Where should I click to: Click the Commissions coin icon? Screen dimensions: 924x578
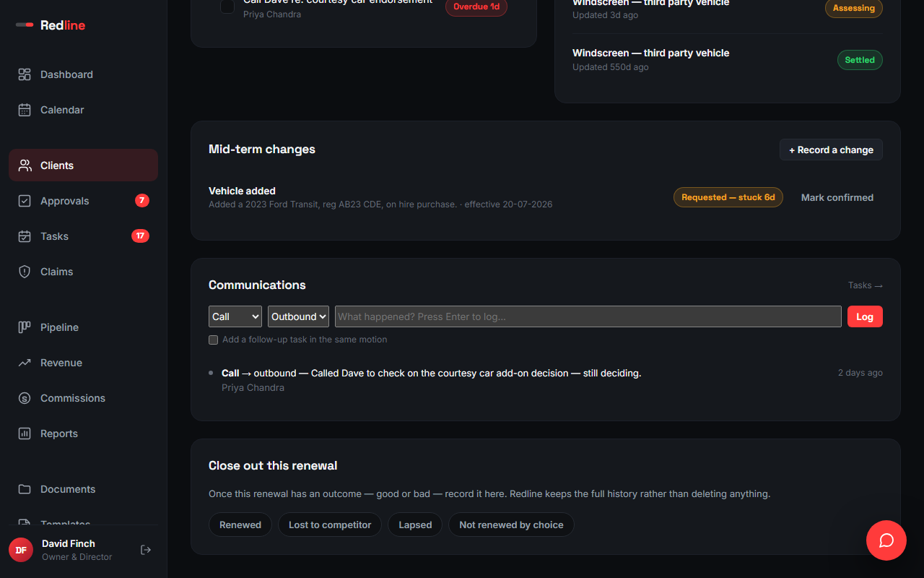25,398
